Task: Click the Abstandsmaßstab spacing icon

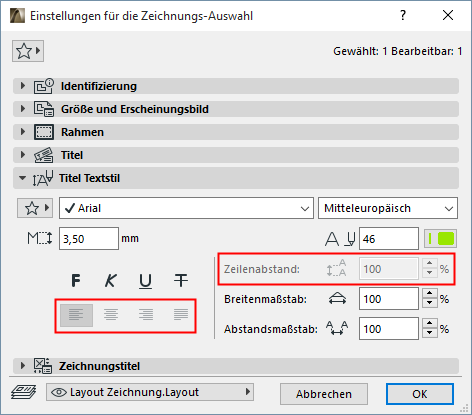Action: point(337,329)
